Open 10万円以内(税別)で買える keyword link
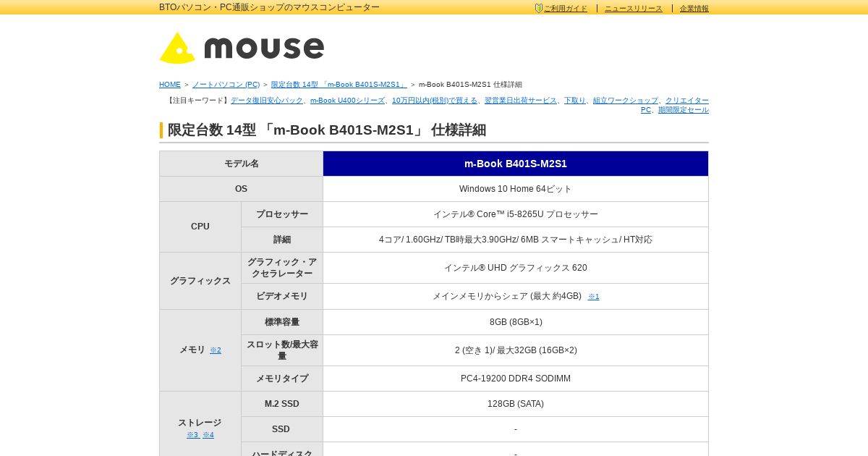Screen dimensions: 868x456 point(435,101)
